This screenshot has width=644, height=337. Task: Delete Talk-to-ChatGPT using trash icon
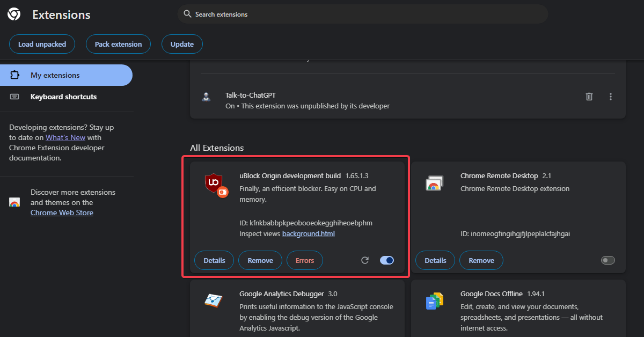[589, 97]
